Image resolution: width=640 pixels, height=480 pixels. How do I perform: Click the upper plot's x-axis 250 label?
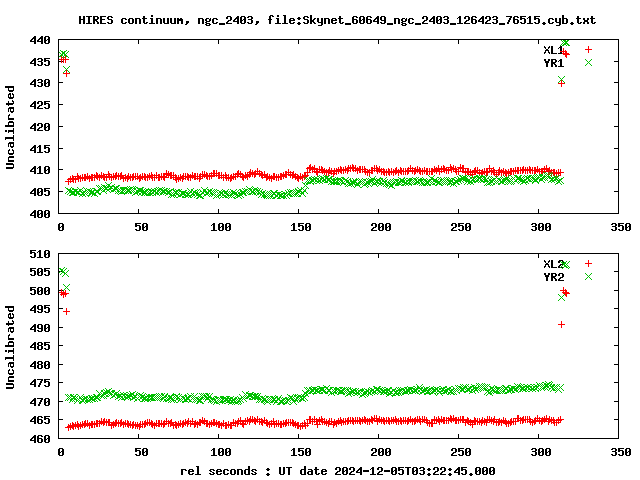pos(461,227)
